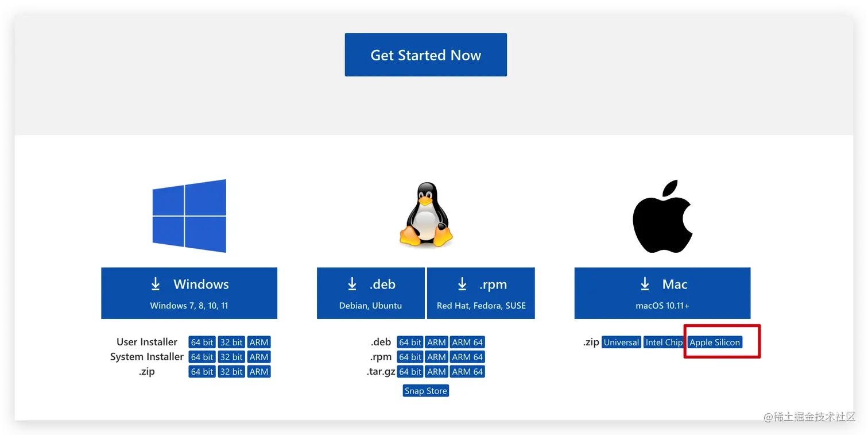
Task: Get the Windows .zip 32 bit
Action: 231,372
